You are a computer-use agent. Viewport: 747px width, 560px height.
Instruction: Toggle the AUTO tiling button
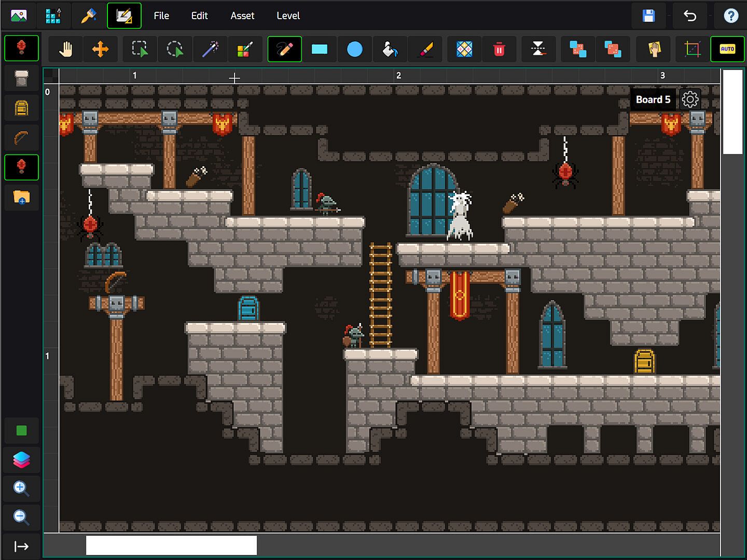[727, 49]
